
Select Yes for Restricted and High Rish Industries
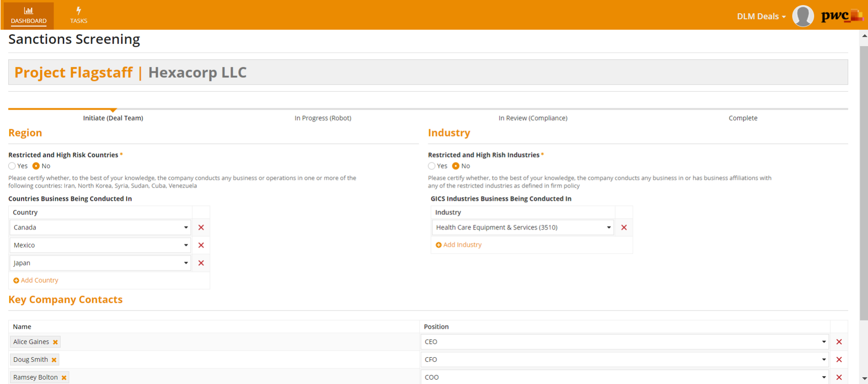click(432, 166)
